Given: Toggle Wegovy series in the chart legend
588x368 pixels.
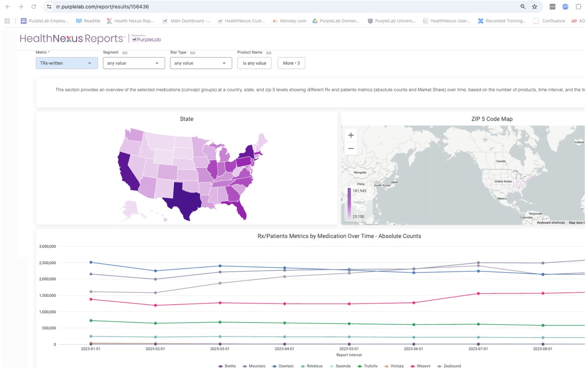Looking at the screenshot, I should click(x=423, y=366).
